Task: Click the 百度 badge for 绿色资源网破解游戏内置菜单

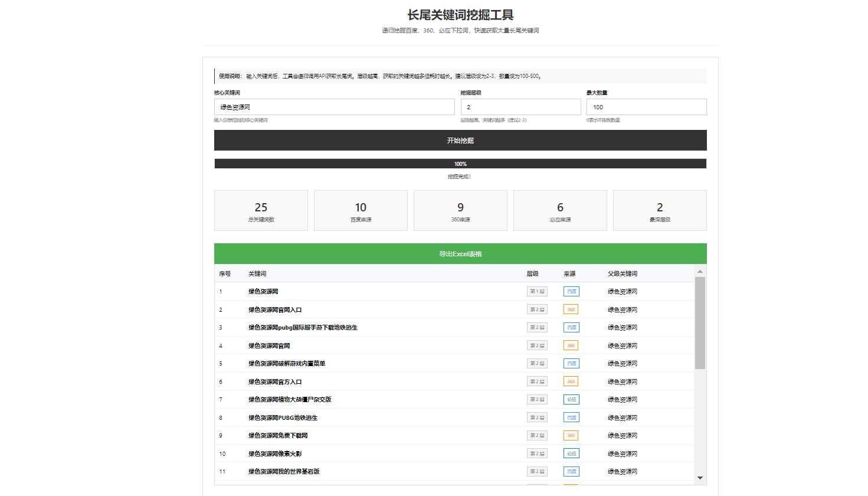Action: pos(571,363)
